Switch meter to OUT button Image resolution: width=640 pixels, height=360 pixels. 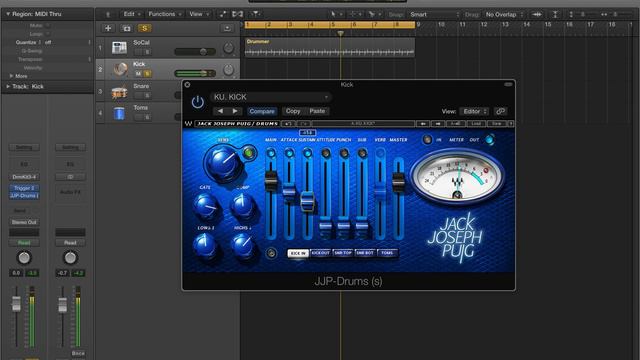(x=489, y=140)
